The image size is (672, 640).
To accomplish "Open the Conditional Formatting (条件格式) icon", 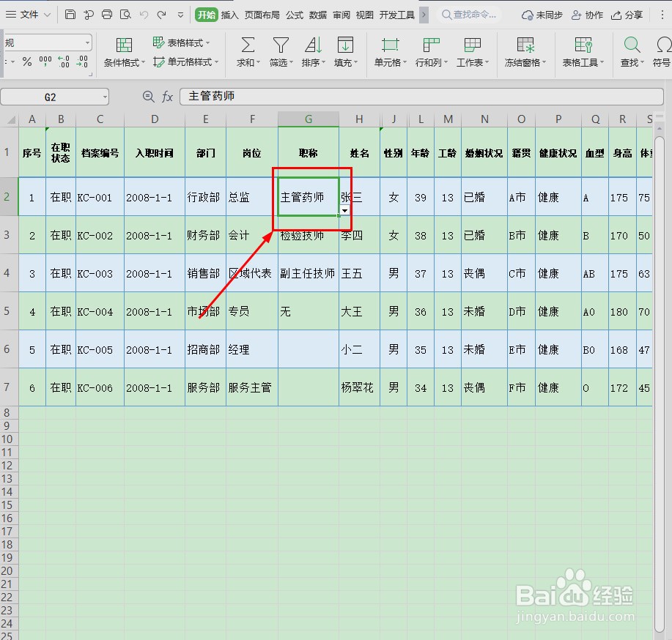I will (124, 45).
